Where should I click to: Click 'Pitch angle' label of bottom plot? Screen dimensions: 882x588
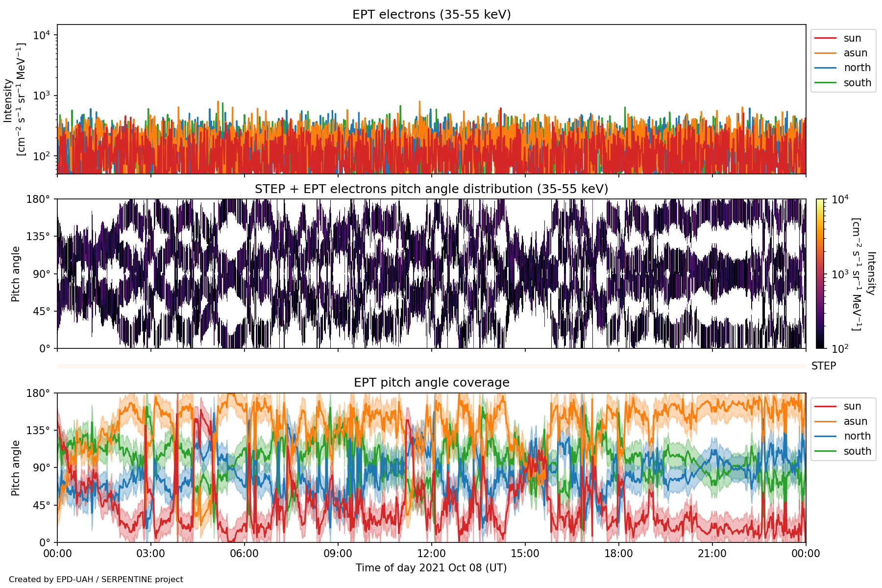[x=16, y=468]
